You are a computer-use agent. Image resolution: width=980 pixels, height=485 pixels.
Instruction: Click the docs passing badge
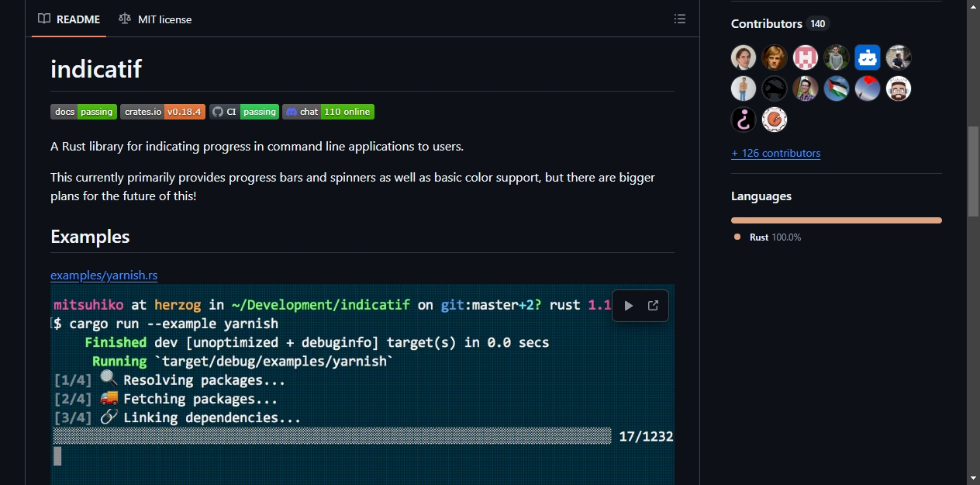point(84,112)
